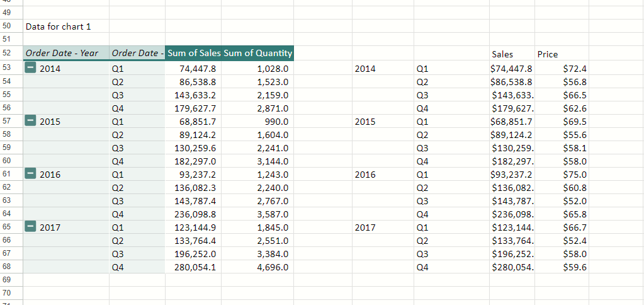Select cell with sales value 130,259.6
Viewport: 644px width, 305px height.
pos(193,147)
